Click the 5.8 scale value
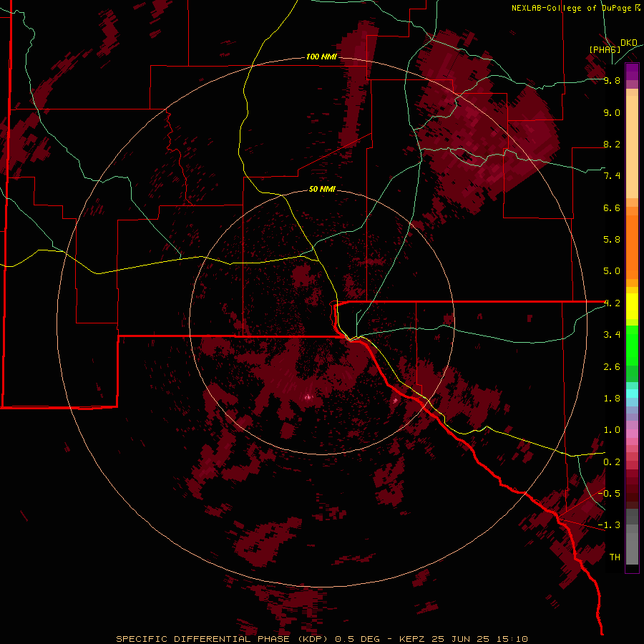 pyautogui.click(x=612, y=240)
